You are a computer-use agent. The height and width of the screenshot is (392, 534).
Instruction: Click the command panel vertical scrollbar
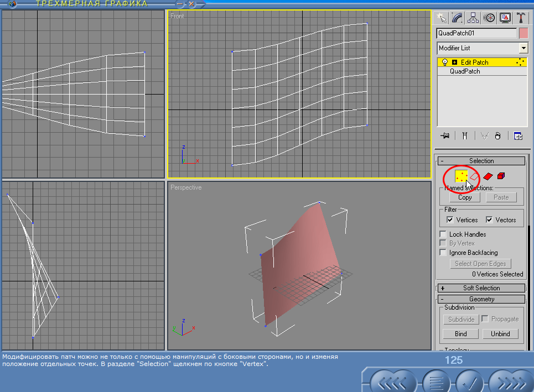coord(529,288)
